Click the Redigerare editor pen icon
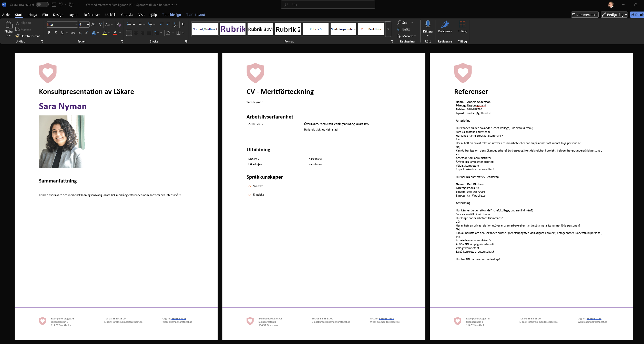644x344 pixels. coord(445,25)
